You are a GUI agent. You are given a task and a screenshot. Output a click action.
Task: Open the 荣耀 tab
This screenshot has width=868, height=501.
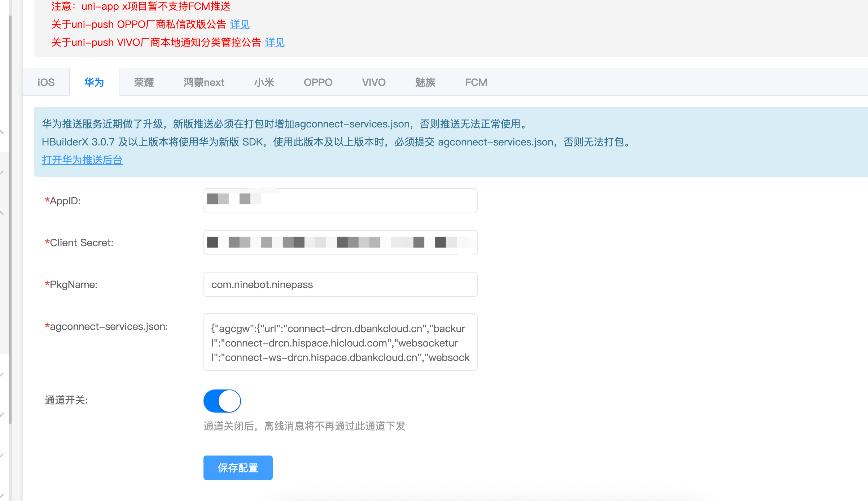pos(144,82)
